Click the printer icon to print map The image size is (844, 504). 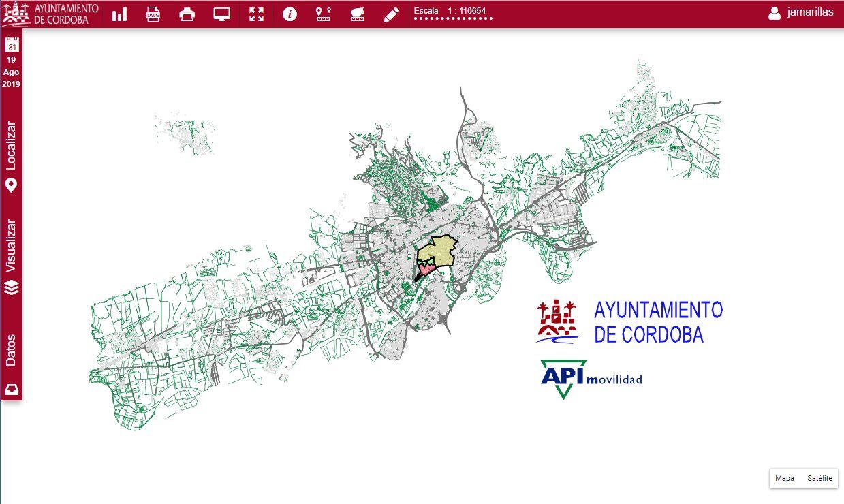pyautogui.click(x=187, y=14)
